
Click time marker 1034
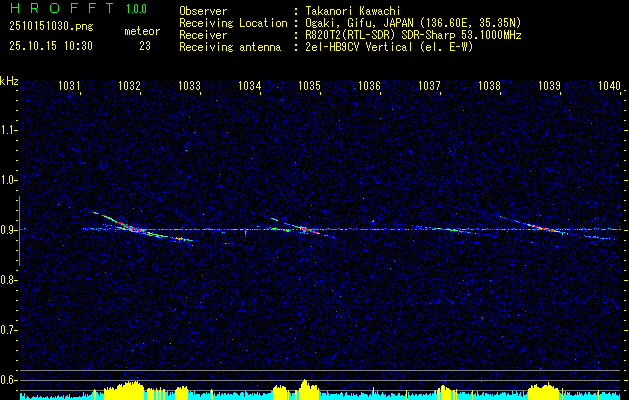(x=249, y=85)
